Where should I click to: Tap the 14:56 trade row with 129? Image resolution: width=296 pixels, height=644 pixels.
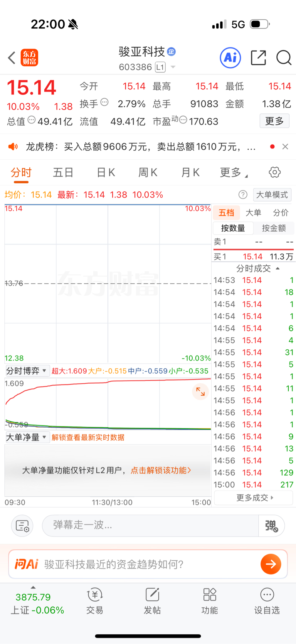click(254, 473)
